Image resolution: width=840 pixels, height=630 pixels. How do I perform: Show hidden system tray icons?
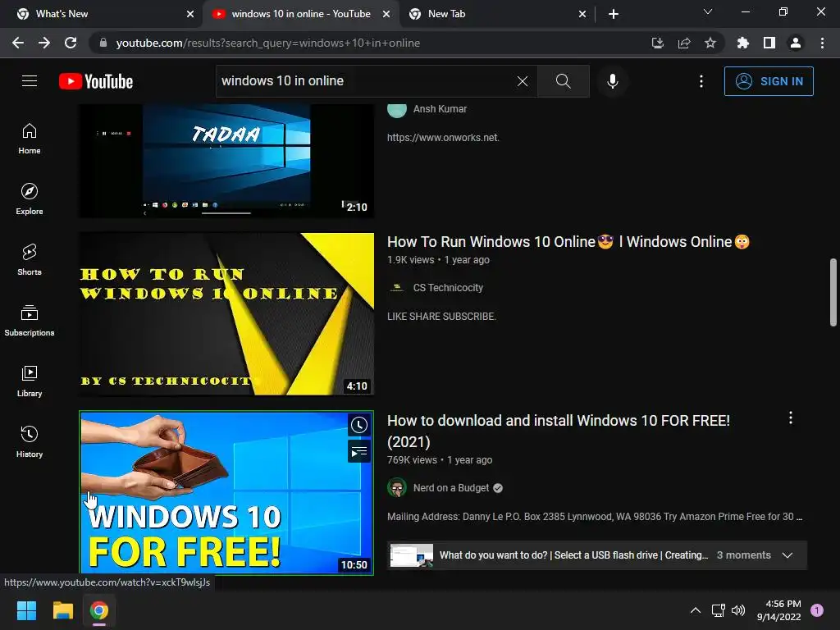696,610
